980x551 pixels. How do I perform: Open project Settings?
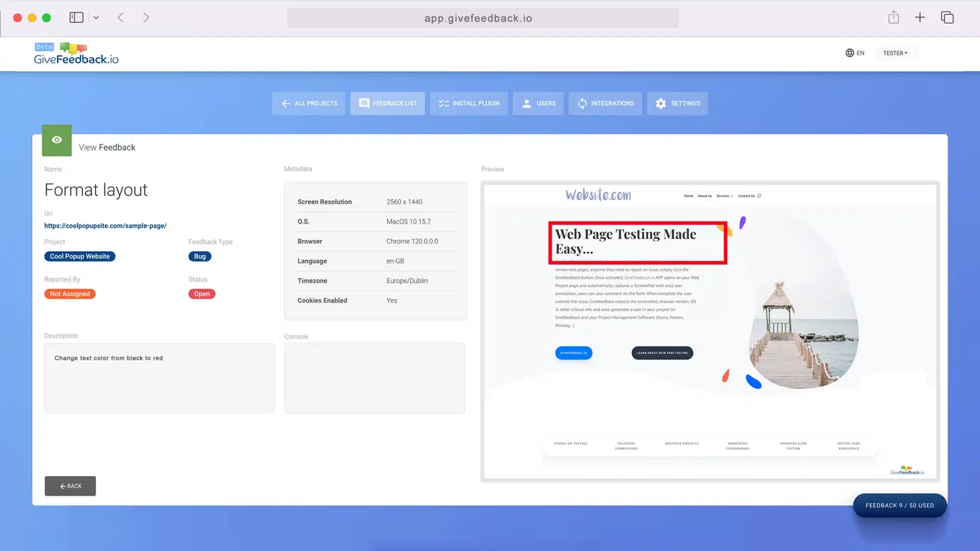pos(677,103)
